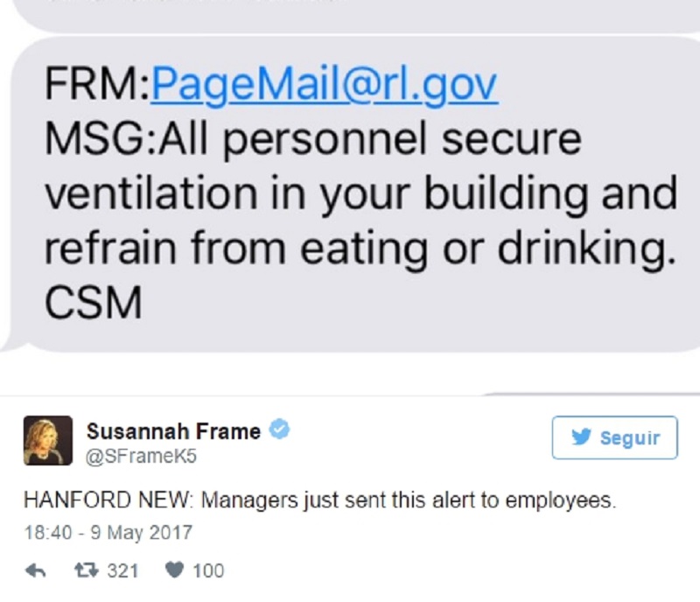
Task: Click Susannah Frame's profile avatar
Action: 42,441
